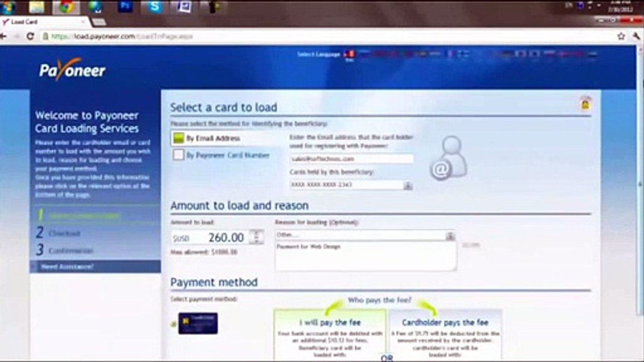Click the cardholder email address field

pos(352,159)
